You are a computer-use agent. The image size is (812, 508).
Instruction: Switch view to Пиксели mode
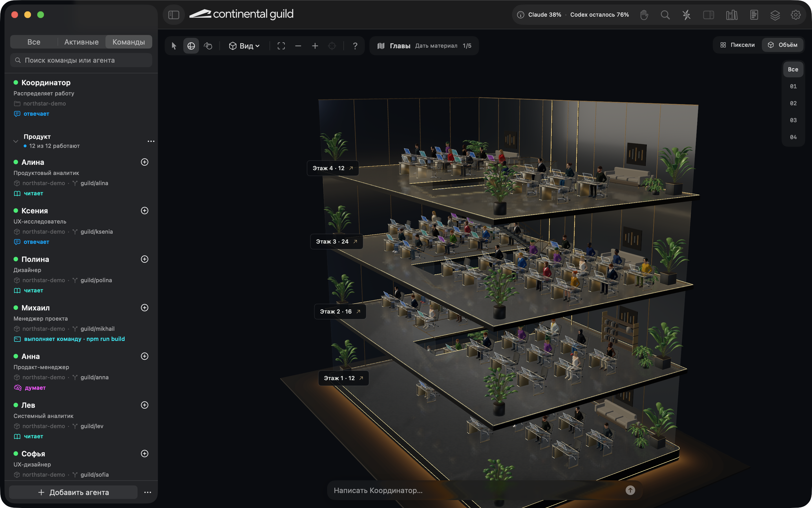738,45
